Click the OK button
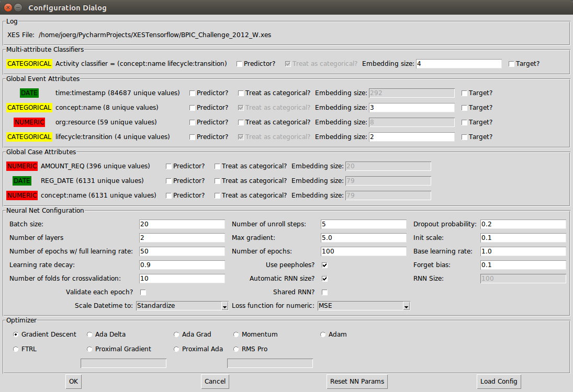 pyautogui.click(x=73, y=382)
